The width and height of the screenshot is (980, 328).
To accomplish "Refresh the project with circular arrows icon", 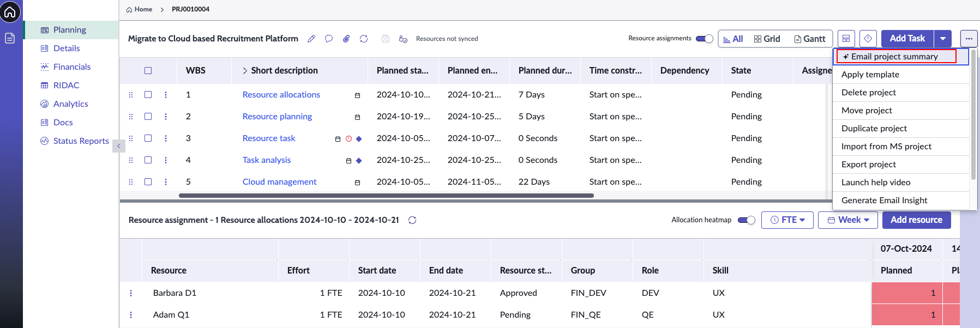I will coord(364,39).
